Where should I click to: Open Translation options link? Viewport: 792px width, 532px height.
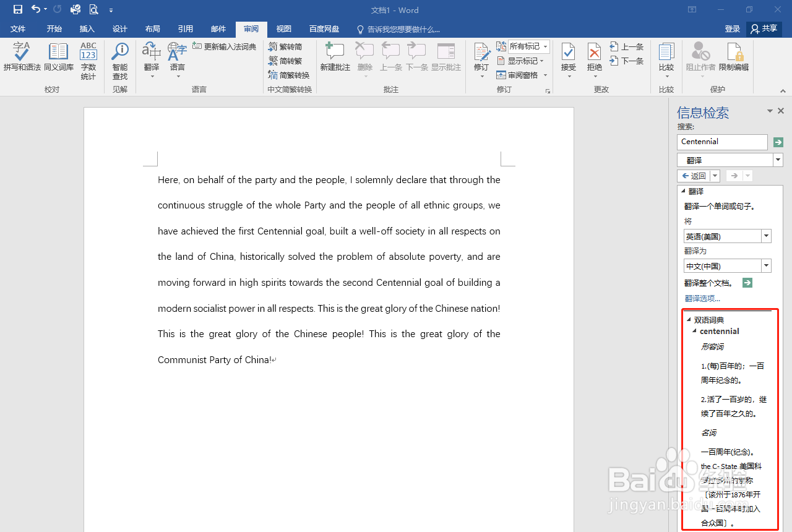[x=702, y=298]
